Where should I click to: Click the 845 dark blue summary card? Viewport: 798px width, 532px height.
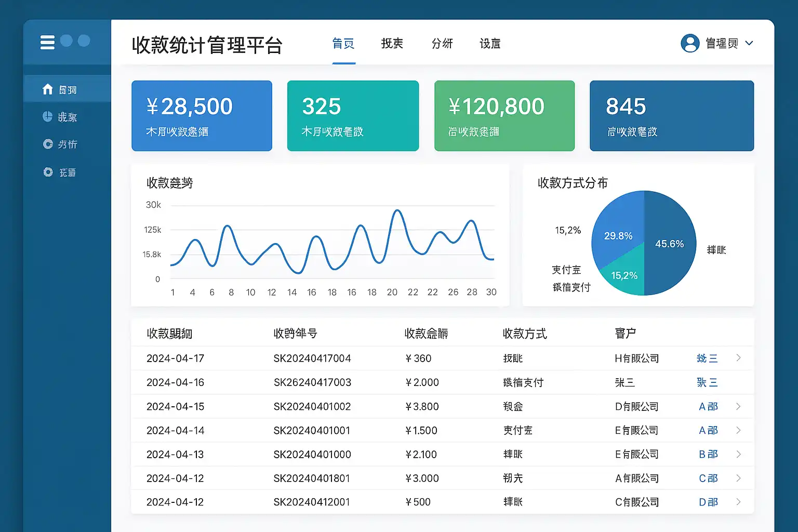click(x=671, y=116)
